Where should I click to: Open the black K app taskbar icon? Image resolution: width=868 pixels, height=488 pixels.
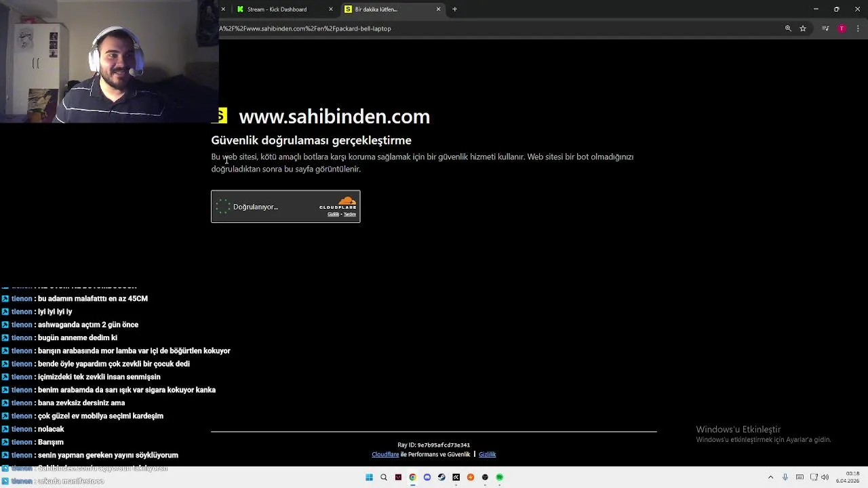(x=456, y=477)
